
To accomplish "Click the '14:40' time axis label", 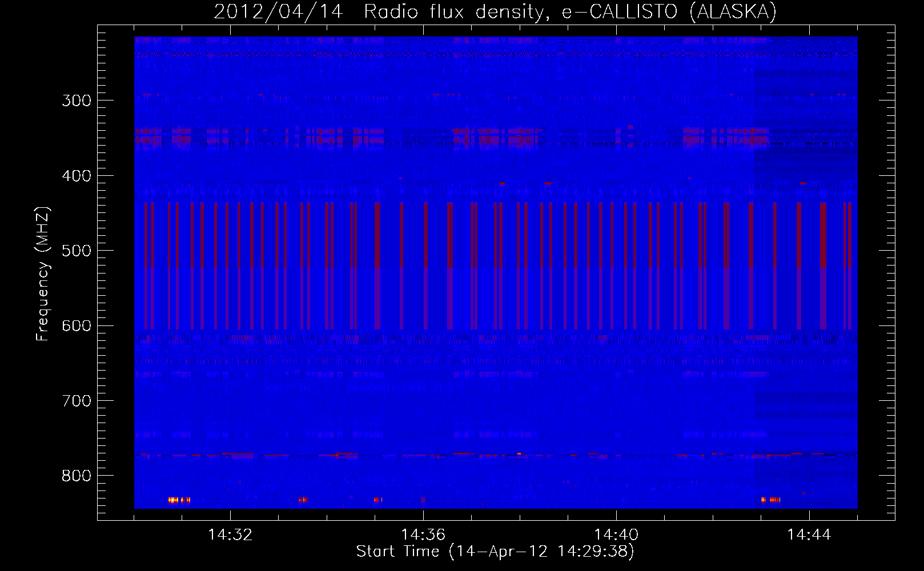I will click(616, 534).
